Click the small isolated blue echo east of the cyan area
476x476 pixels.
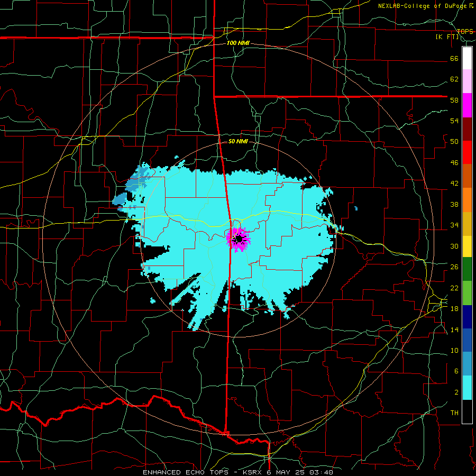[x=356, y=208]
